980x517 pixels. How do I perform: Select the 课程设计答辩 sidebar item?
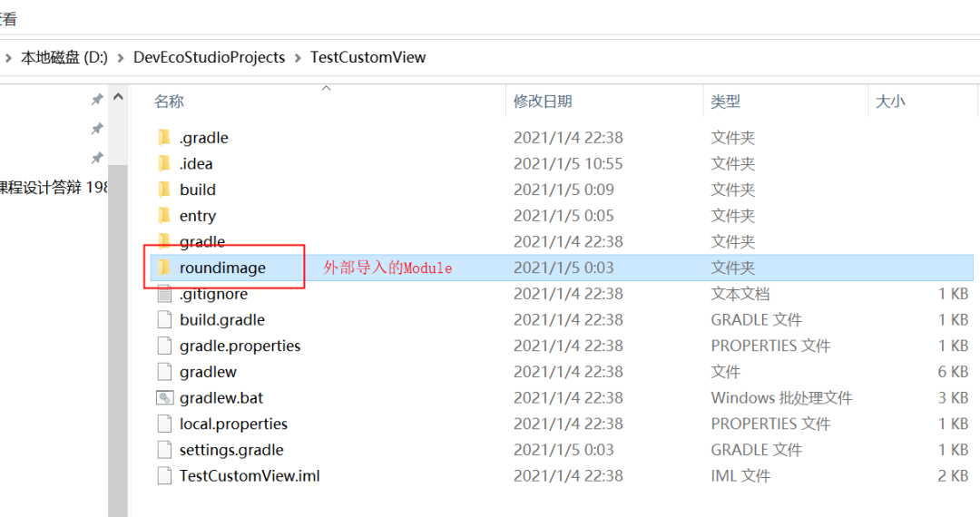click(54, 188)
